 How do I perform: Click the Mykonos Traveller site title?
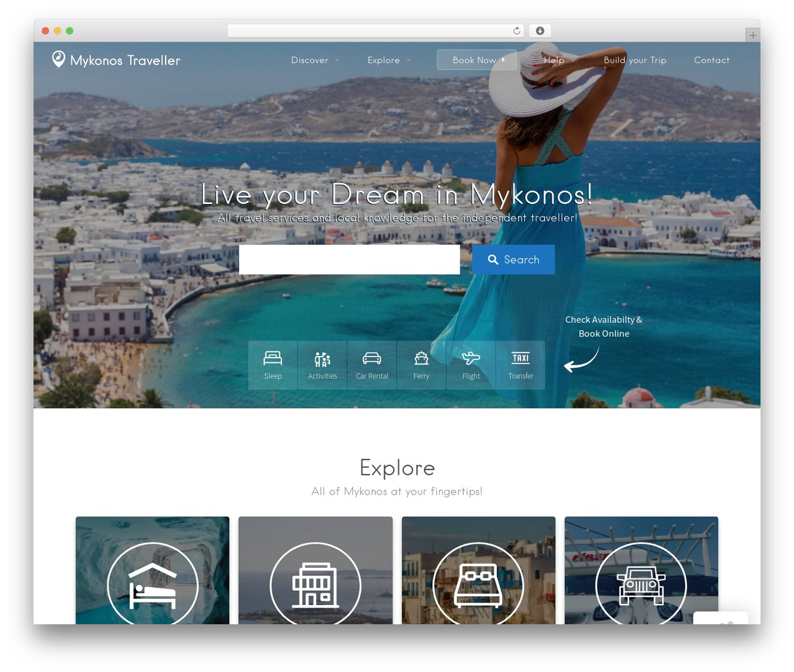(125, 60)
